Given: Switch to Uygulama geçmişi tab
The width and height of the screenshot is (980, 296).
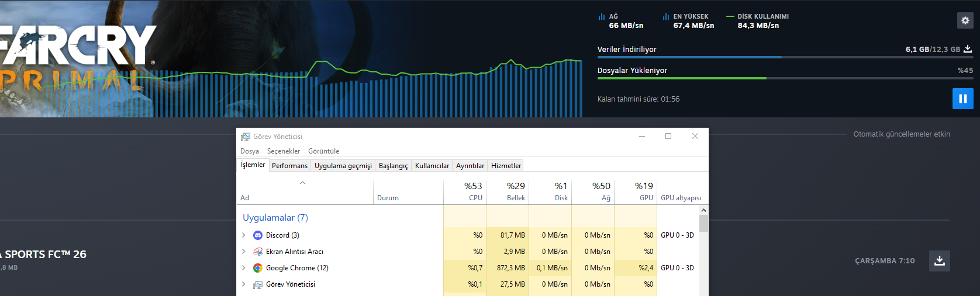Looking at the screenshot, I should [x=343, y=166].
